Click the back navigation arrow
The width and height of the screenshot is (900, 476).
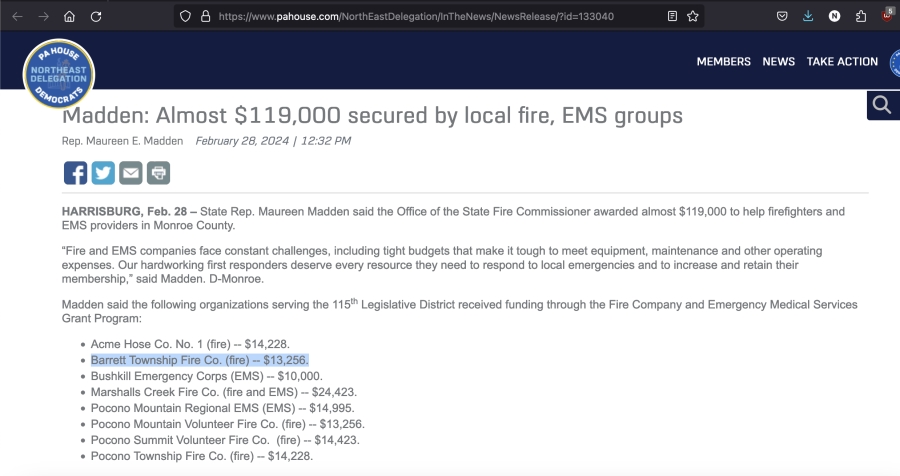[x=17, y=16]
